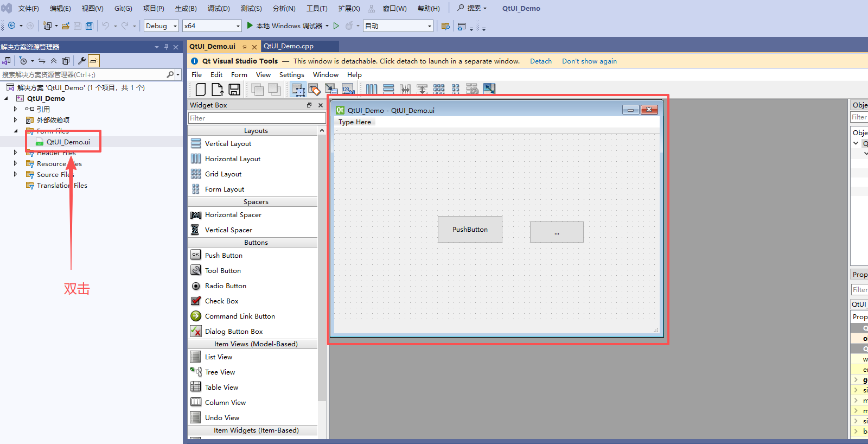Select Radio Button in the Widget Box
Screen dimensions: 868x444
[x=225, y=286]
